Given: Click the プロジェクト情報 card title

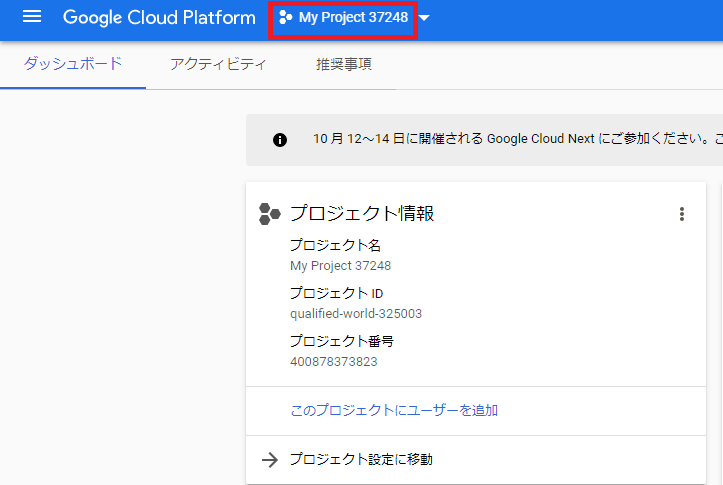Looking at the screenshot, I should 362,213.
